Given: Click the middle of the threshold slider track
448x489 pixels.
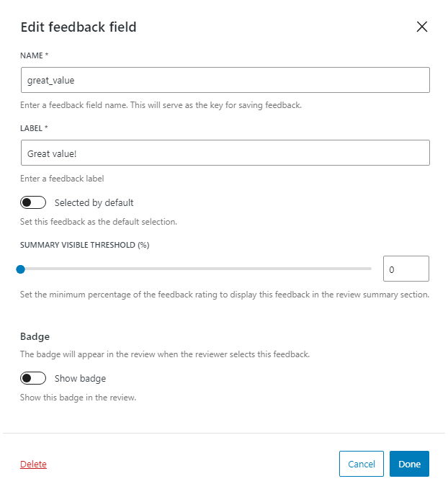Looking at the screenshot, I should tap(196, 269).
